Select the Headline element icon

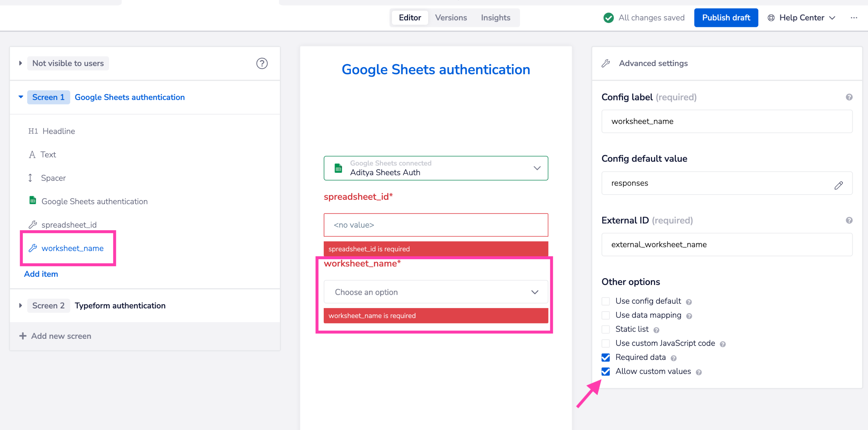pos(33,131)
